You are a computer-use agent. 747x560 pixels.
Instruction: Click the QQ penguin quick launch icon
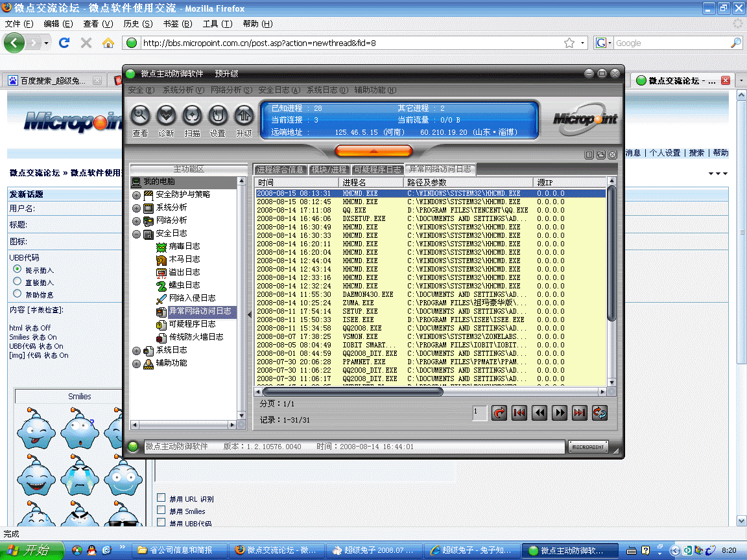click(x=91, y=550)
